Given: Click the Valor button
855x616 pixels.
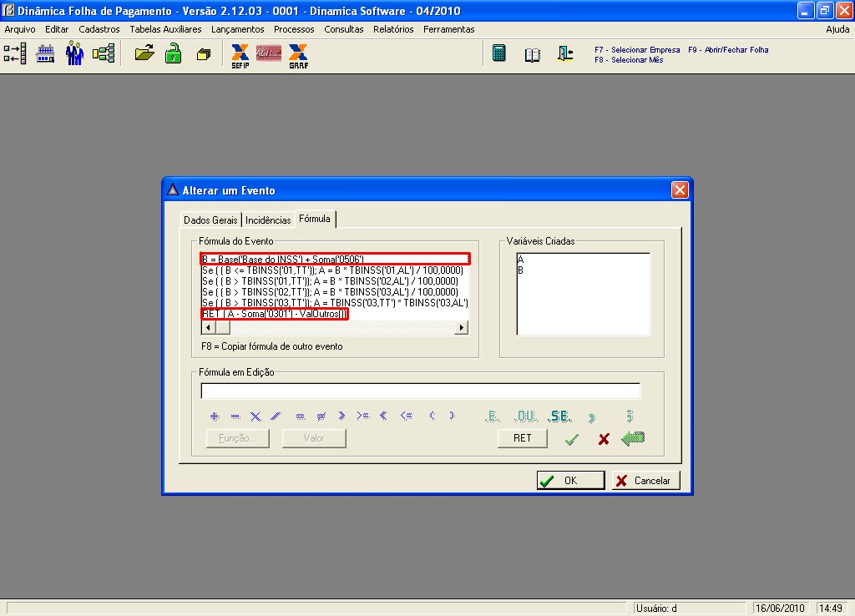Looking at the screenshot, I should point(314,438).
